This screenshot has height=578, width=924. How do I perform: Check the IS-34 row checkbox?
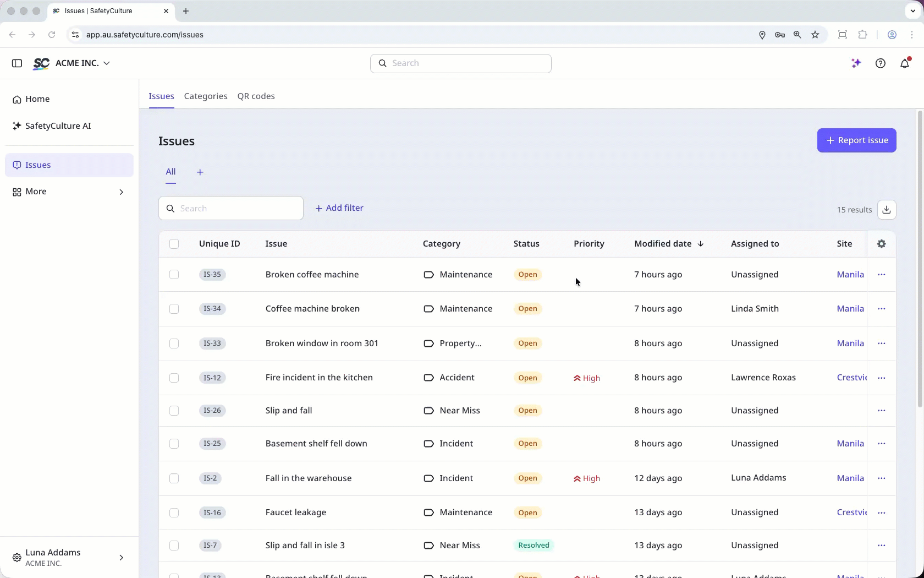(174, 309)
